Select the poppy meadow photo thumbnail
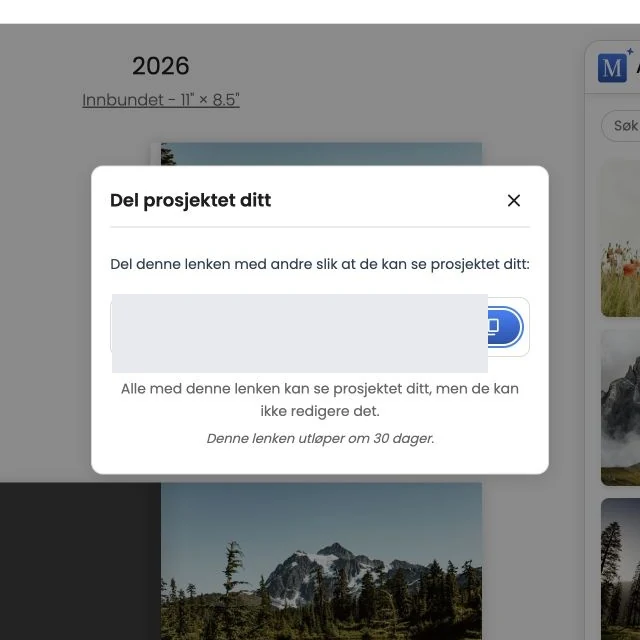 click(620, 238)
